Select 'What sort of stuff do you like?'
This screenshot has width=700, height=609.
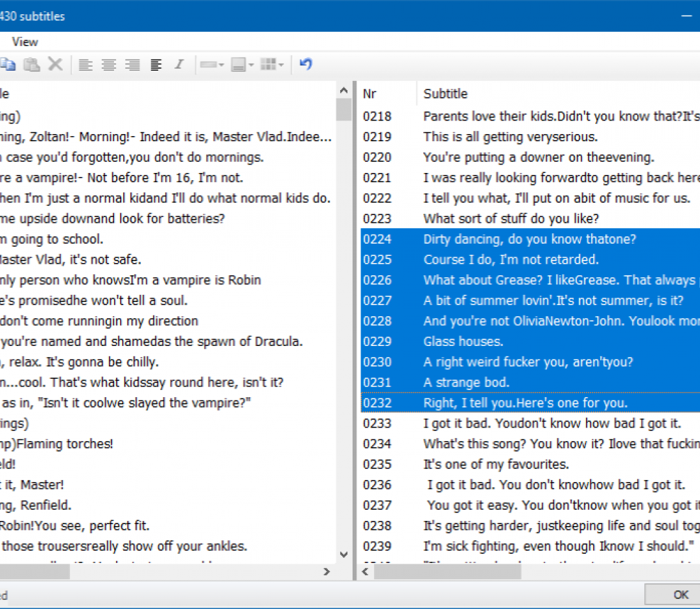point(530,219)
